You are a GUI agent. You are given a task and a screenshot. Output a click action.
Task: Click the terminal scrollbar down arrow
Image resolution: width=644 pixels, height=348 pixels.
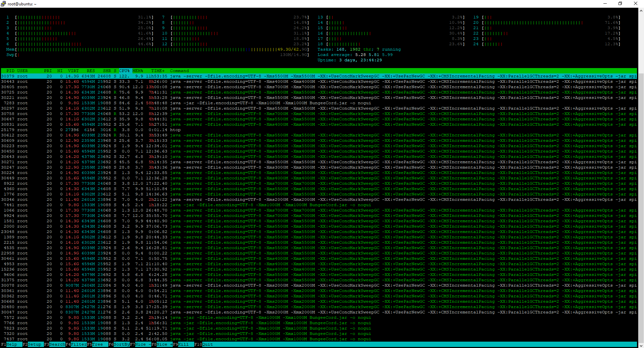[641, 345]
